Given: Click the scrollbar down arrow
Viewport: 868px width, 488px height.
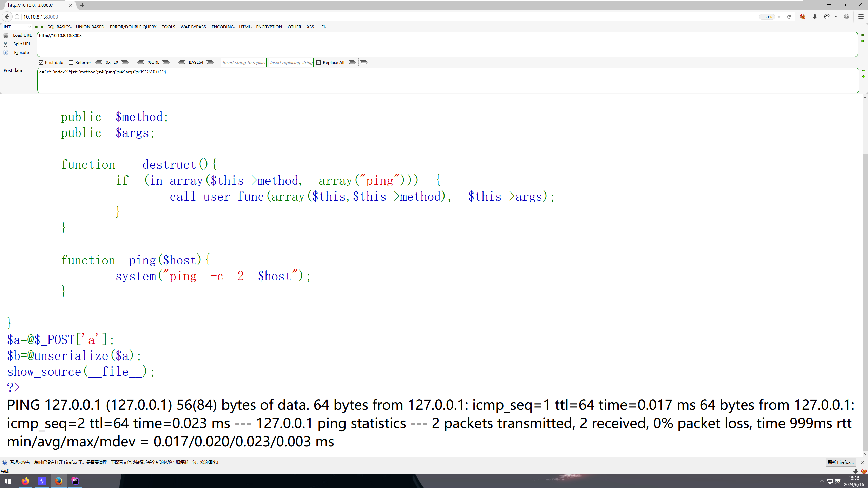Looking at the screenshot, I should point(865,454).
